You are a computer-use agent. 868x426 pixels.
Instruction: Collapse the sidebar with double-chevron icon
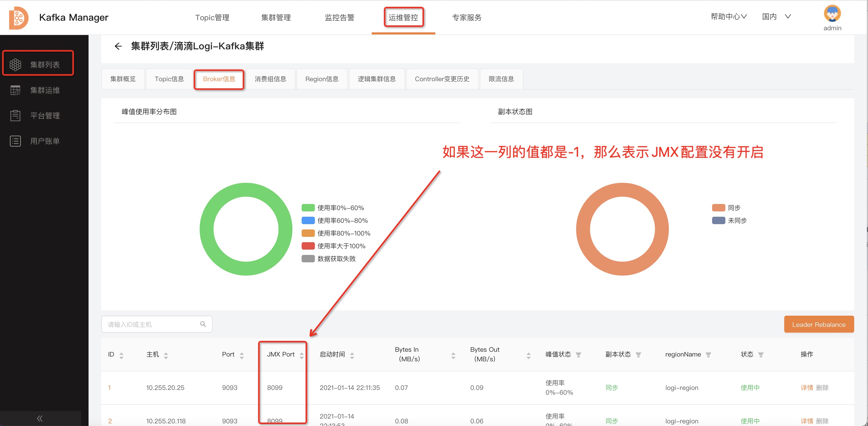coord(40,418)
